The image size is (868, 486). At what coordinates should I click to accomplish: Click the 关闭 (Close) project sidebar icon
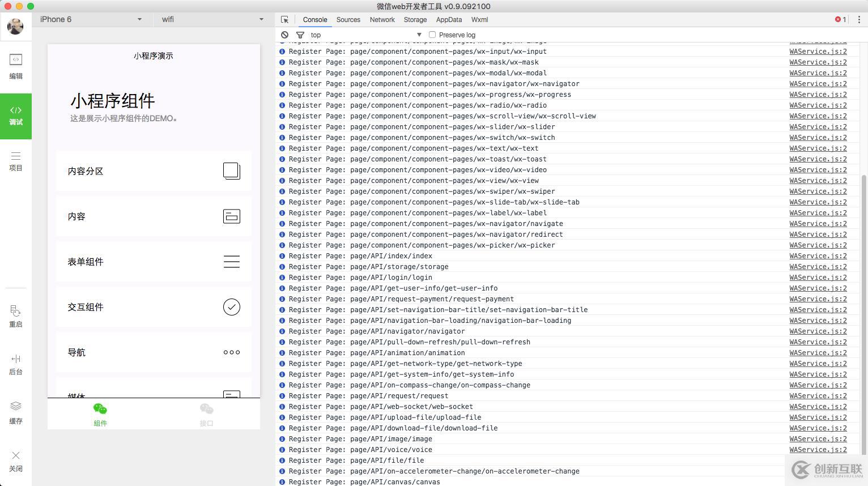16,461
